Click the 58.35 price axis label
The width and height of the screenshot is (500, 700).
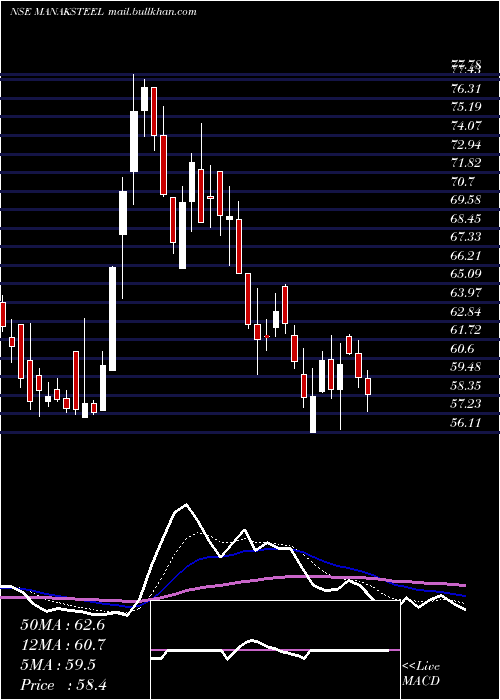pyautogui.click(x=466, y=385)
